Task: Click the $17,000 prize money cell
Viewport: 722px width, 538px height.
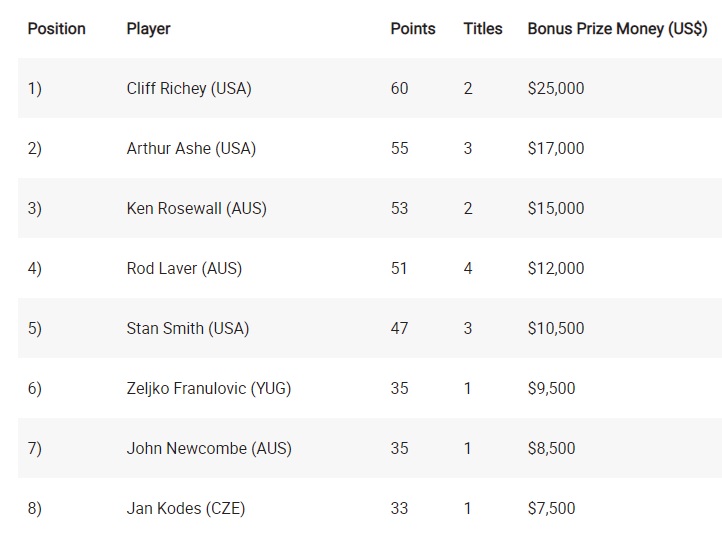Action: (x=556, y=148)
